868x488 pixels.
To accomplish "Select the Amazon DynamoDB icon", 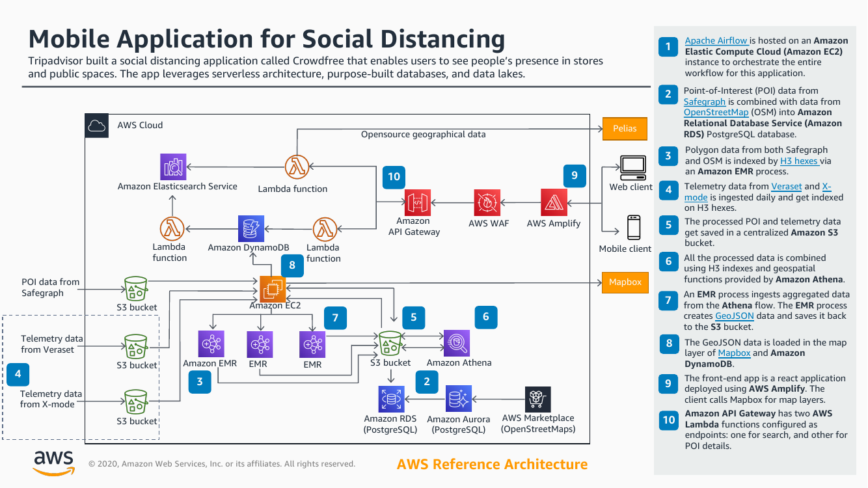I will (251, 229).
